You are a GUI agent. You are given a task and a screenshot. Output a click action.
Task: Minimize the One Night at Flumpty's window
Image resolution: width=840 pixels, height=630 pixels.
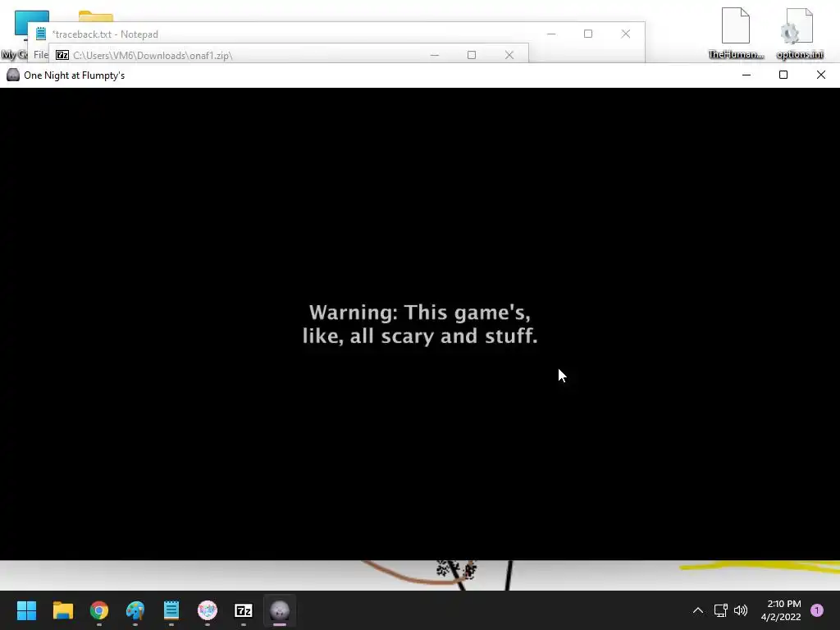(746, 75)
